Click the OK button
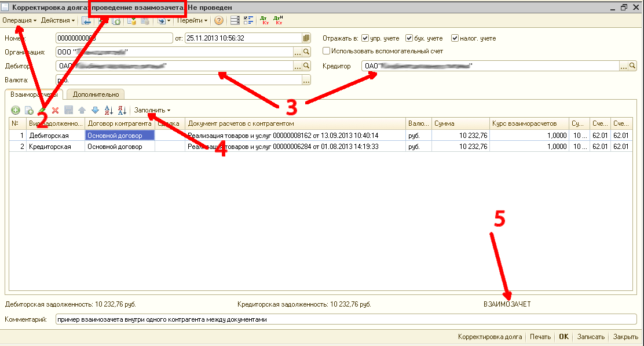 [563, 337]
